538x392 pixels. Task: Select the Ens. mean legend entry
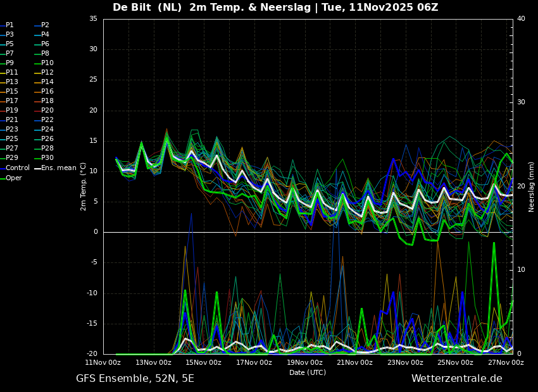(x=55, y=168)
